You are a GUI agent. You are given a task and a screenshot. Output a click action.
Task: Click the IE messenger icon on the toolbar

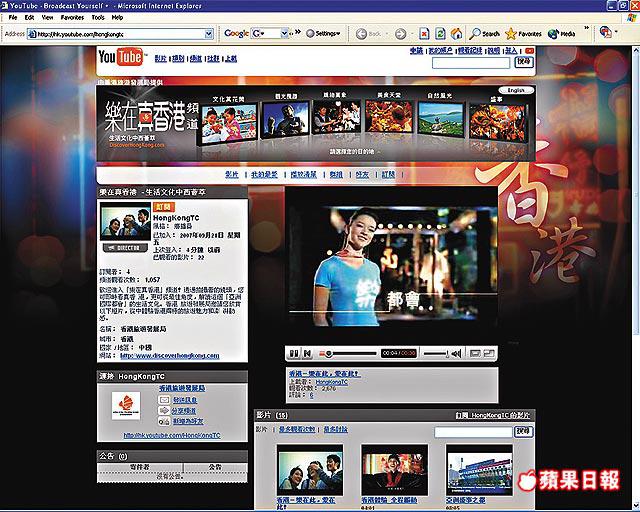pos(605,33)
